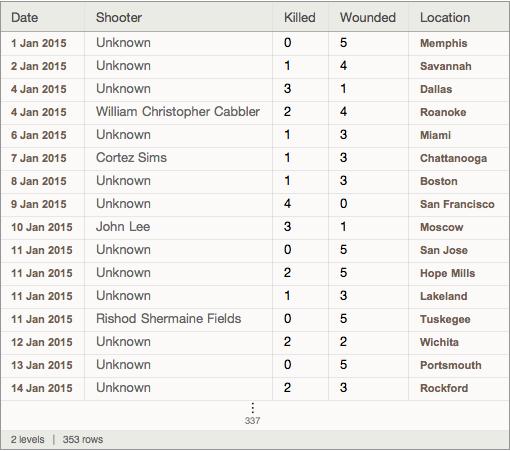Image resolution: width=510 pixels, height=451 pixels.
Task: Select the 7 Jan 2015 date cell
Action: pos(39,158)
